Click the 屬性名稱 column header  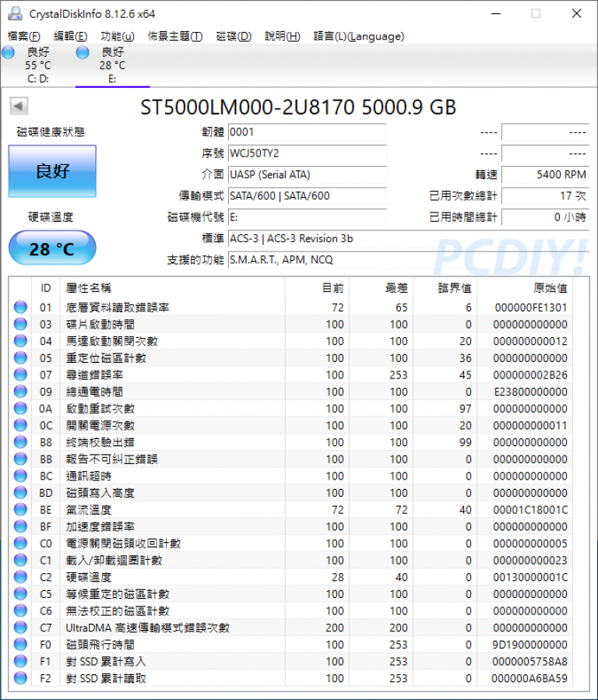point(172,288)
